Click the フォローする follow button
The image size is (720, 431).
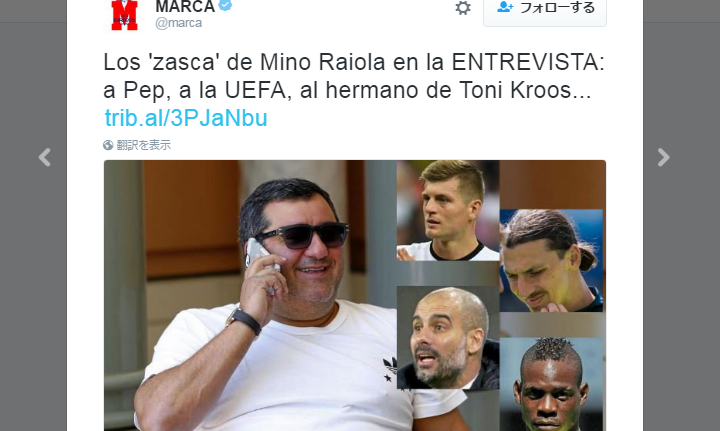(545, 10)
